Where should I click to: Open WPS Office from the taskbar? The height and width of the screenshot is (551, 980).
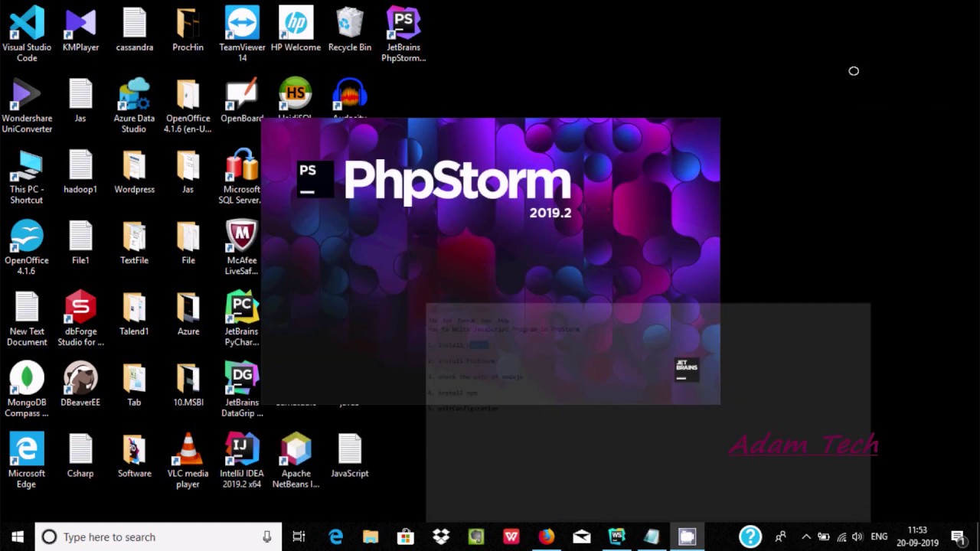[511, 536]
